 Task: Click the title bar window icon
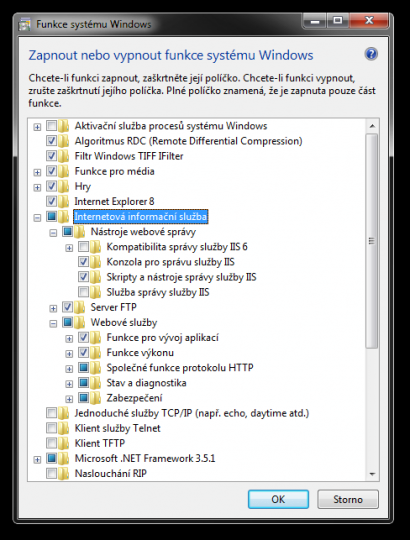coord(25,25)
